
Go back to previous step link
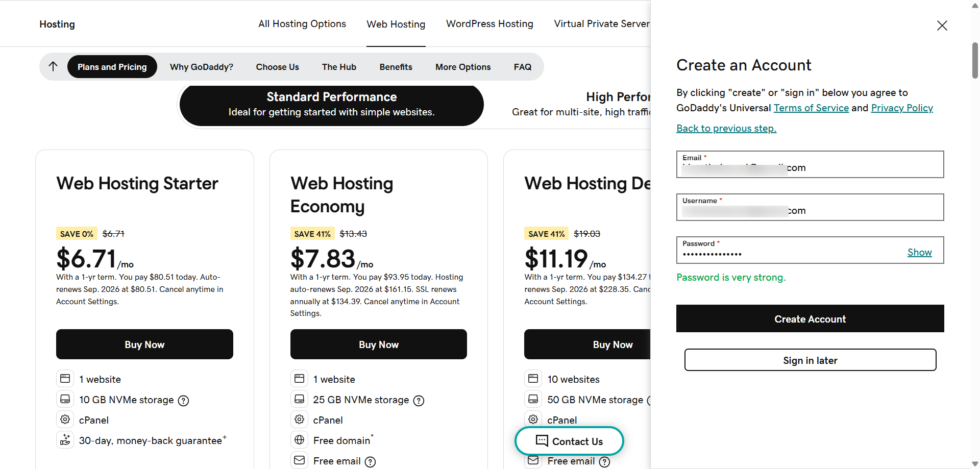[x=726, y=128]
